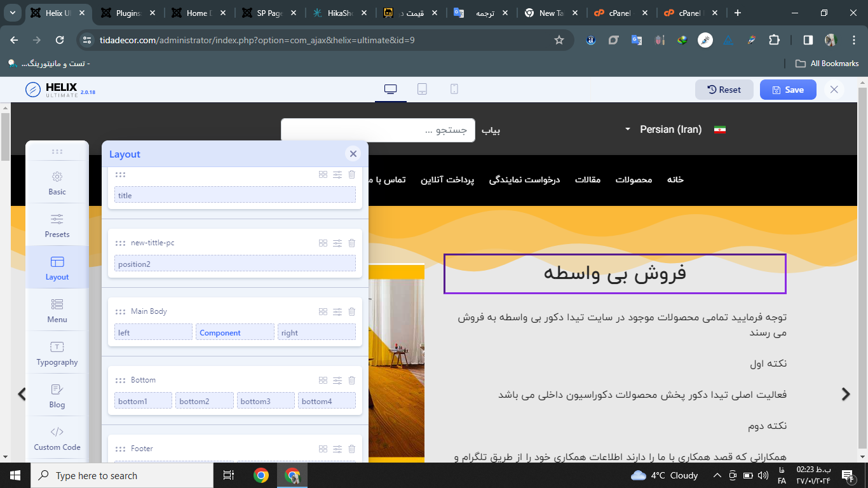Delete the Footer row

[x=352, y=449]
